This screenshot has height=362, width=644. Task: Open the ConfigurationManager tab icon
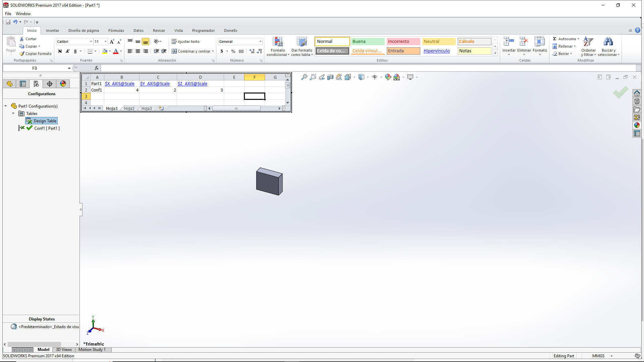point(36,84)
